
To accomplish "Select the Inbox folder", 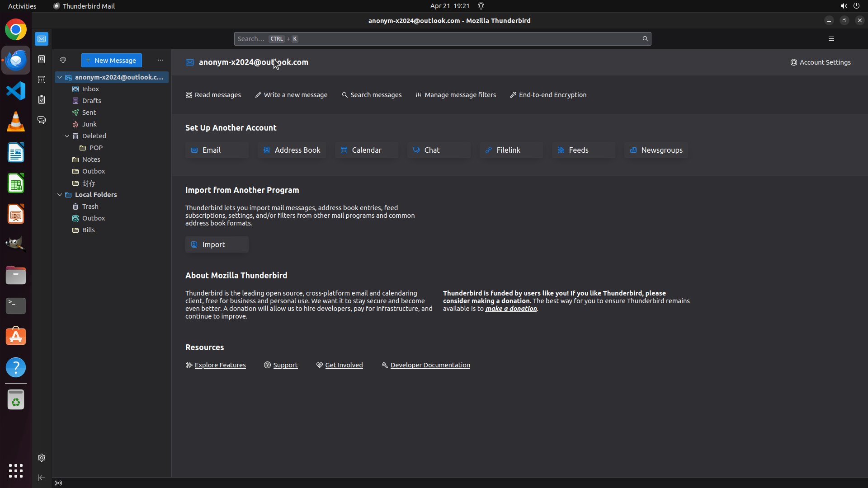I will [90, 89].
